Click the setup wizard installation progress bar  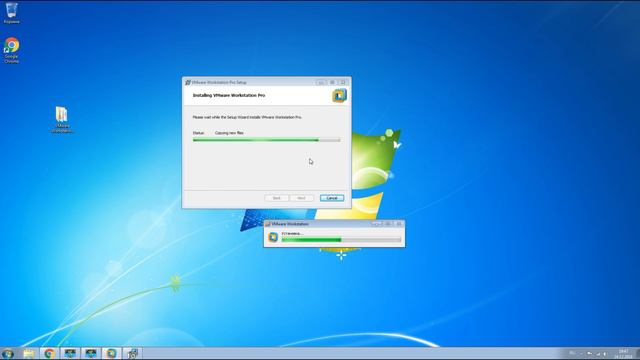266,140
